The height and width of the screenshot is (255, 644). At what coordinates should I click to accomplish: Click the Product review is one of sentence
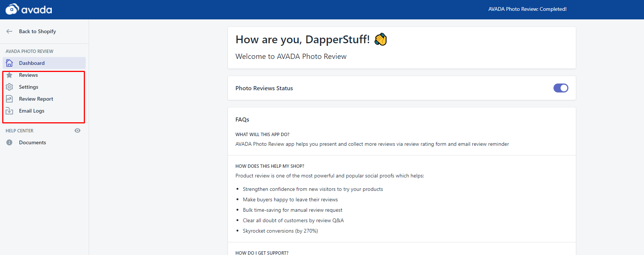tap(330, 176)
